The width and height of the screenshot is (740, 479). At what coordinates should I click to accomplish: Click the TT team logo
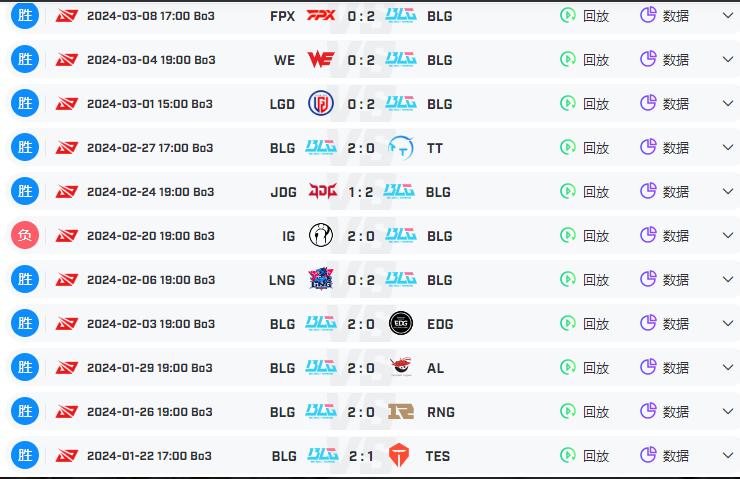click(x=401, y=148)
